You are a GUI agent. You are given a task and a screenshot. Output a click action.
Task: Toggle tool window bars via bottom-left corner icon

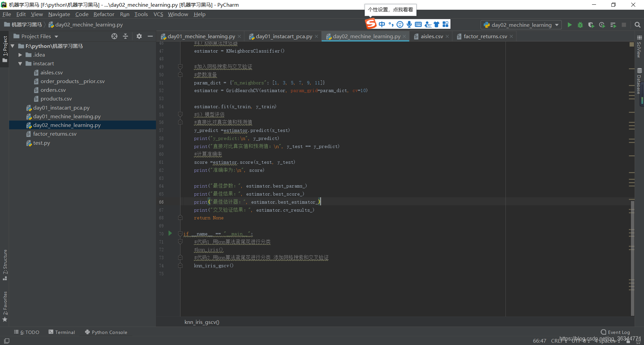click(x=7, y=341)
